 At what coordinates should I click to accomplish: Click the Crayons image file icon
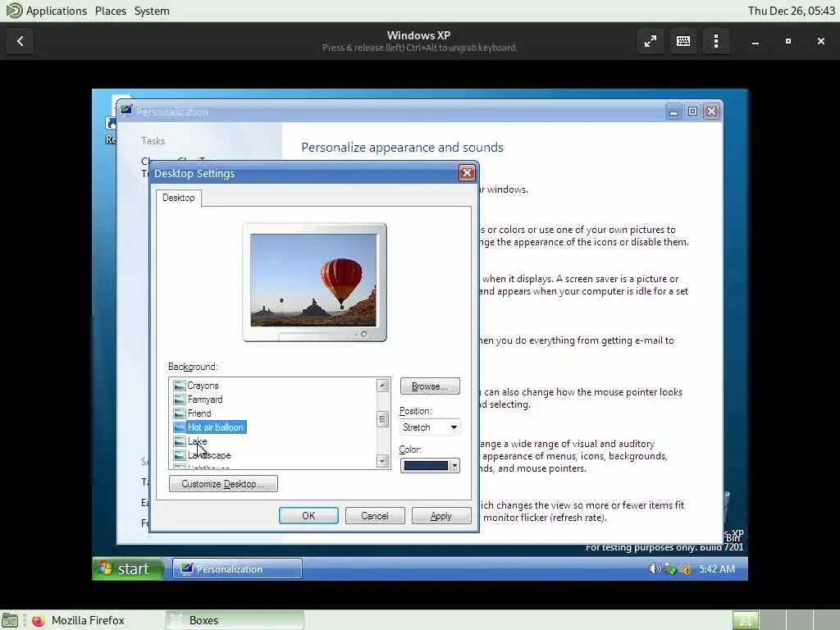coord(180,386)
